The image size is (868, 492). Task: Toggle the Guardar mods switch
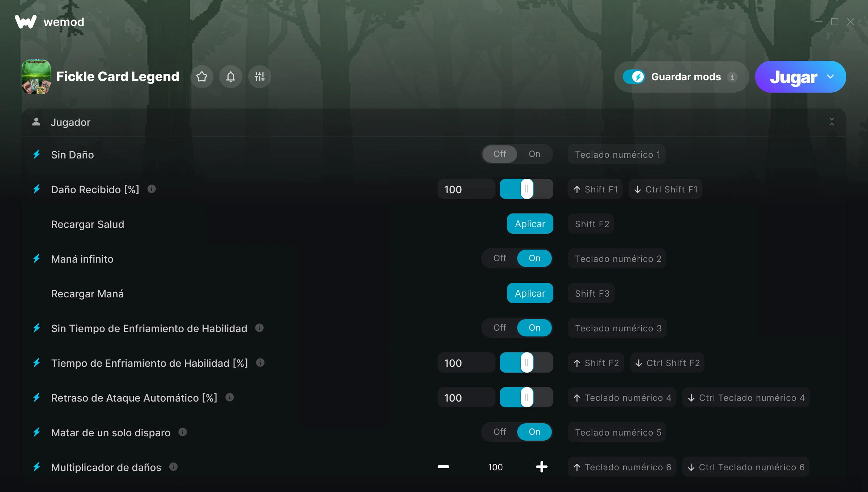pyautogui.click(x=634, y=77)
